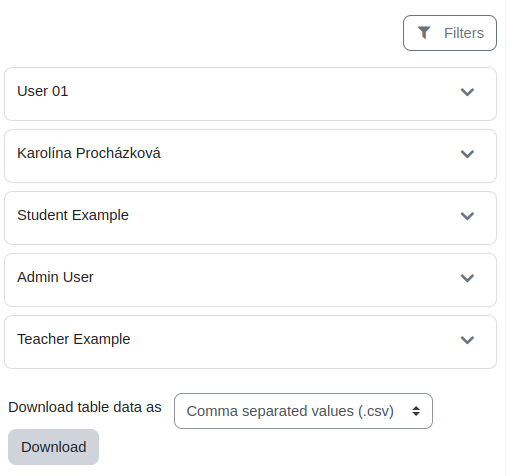
Task: Click the funnel icon in Filters
Action: pos(424,33)
